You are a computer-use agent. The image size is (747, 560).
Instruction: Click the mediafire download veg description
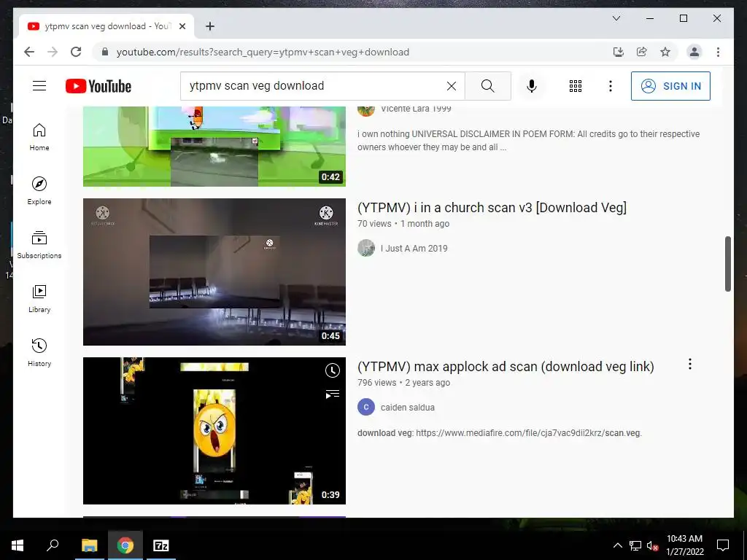[x=500, y=433]
